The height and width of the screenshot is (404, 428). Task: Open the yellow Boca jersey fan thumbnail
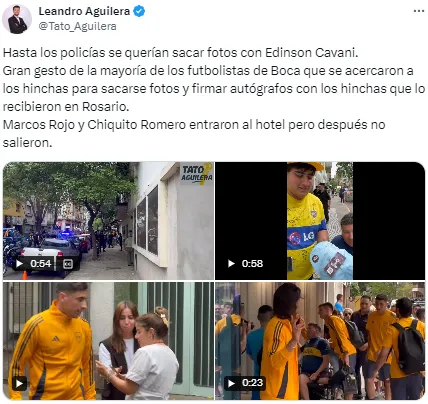(x=320, y=221)
